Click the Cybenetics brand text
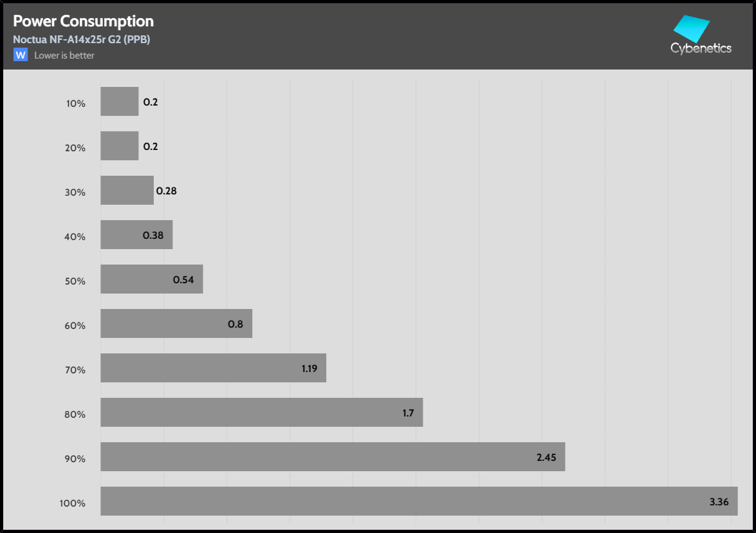756x533 pixels. pos(701,48)
